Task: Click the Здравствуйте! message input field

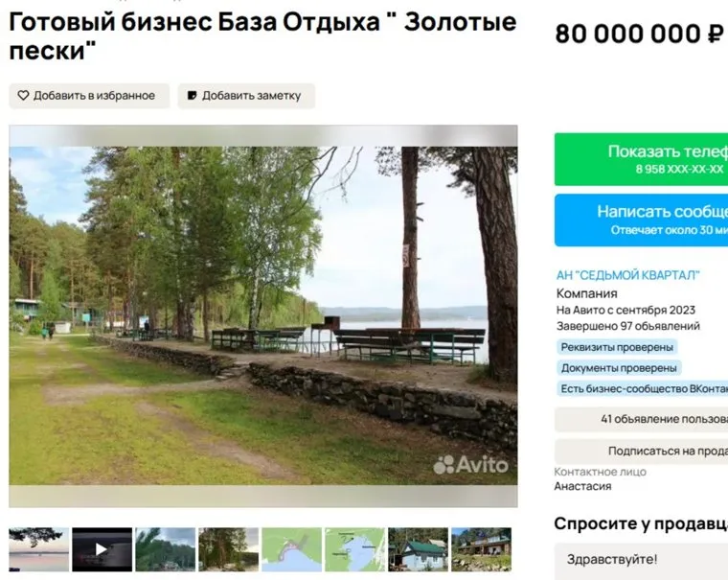Action: coord(641,561)
